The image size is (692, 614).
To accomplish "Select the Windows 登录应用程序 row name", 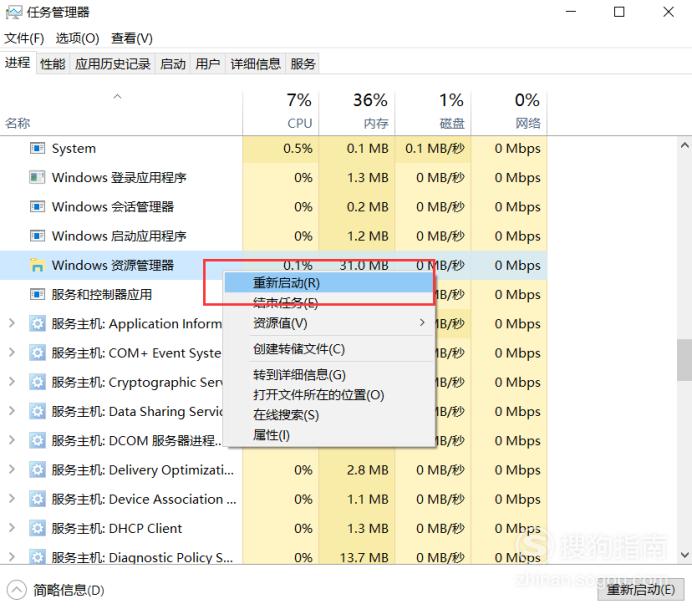I will (119, 177).
